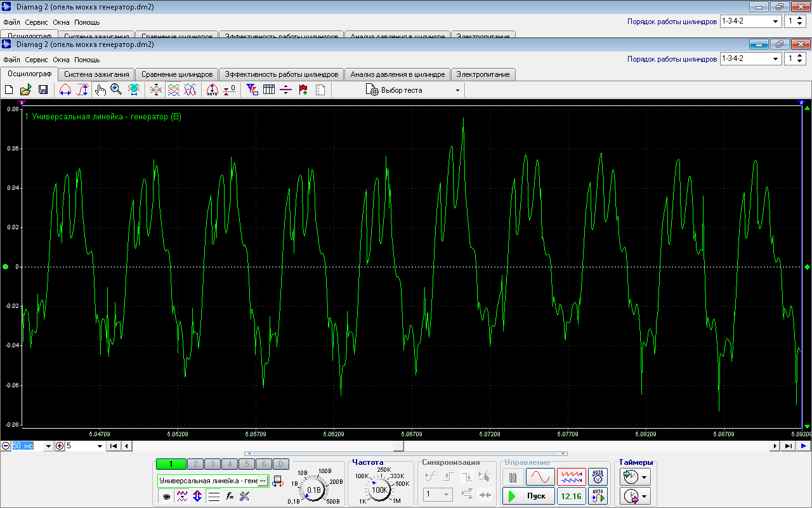Select the vertical measurement ruler tool
Screen dimensions: 812x508
[x=82, y=90]
